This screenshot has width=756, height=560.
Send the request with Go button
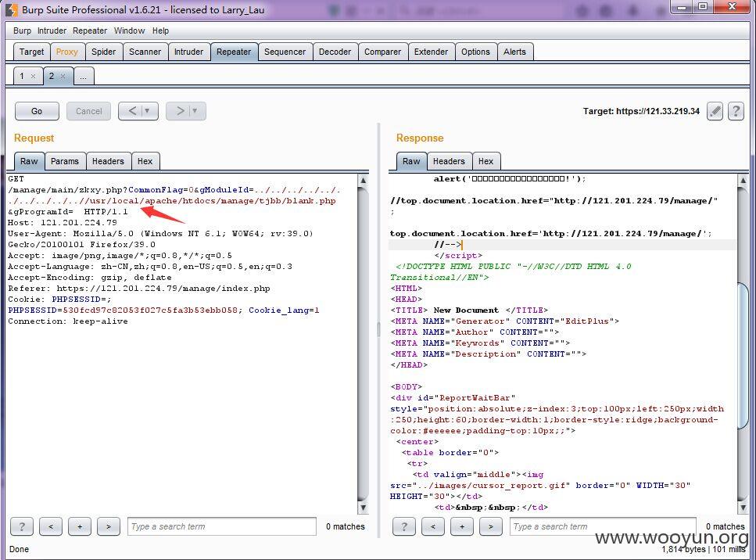[x=37, y=111]
